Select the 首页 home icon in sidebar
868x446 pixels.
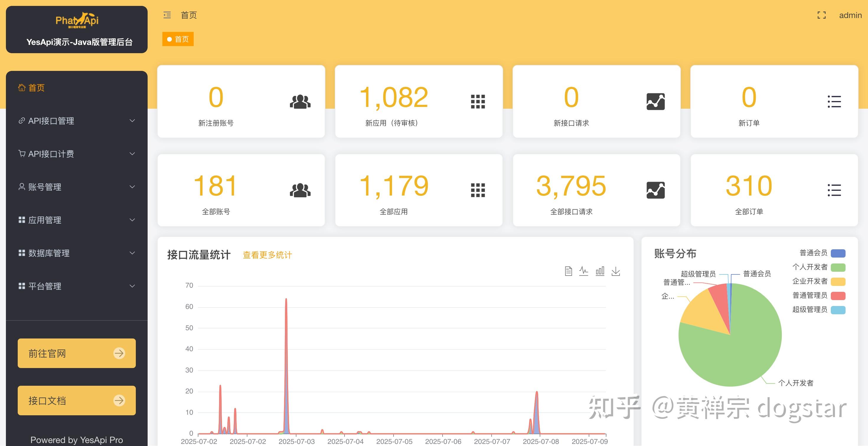tap(22, 87)
